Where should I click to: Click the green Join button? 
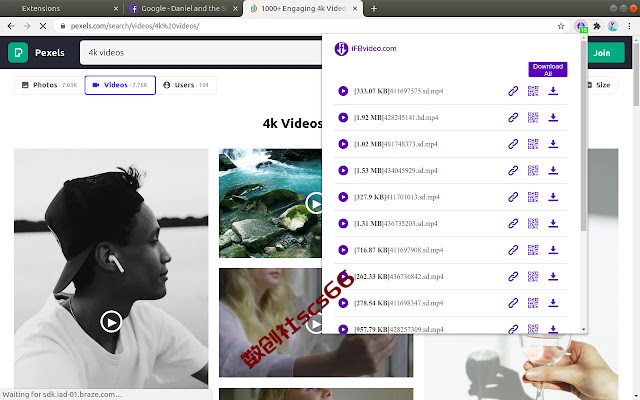tap(606, 53)
